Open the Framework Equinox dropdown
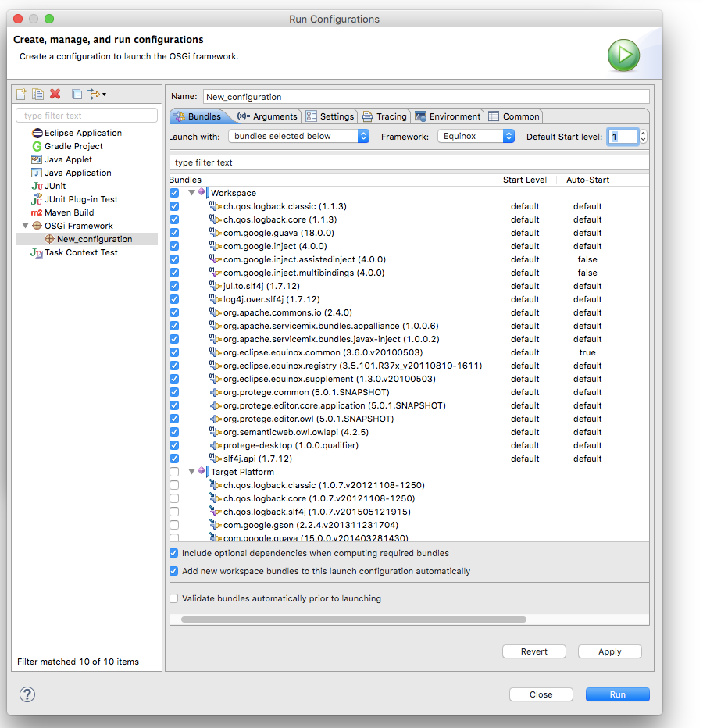 click(476, 136)
